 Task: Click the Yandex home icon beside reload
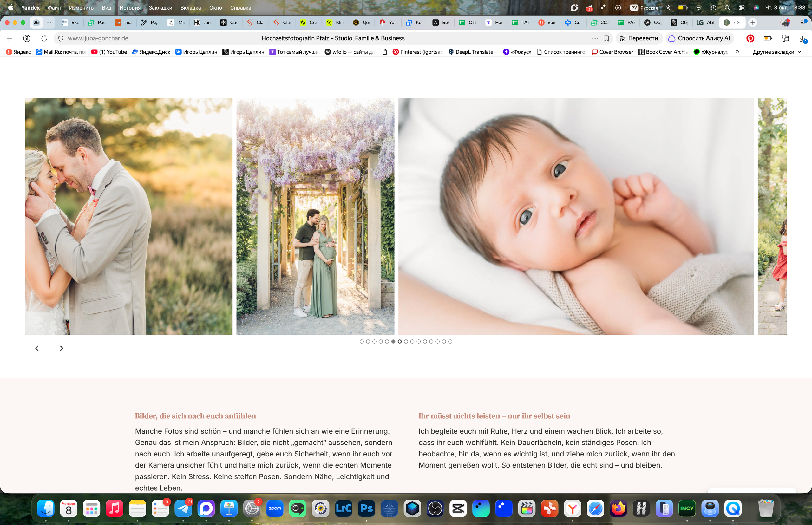coord(27,38)
